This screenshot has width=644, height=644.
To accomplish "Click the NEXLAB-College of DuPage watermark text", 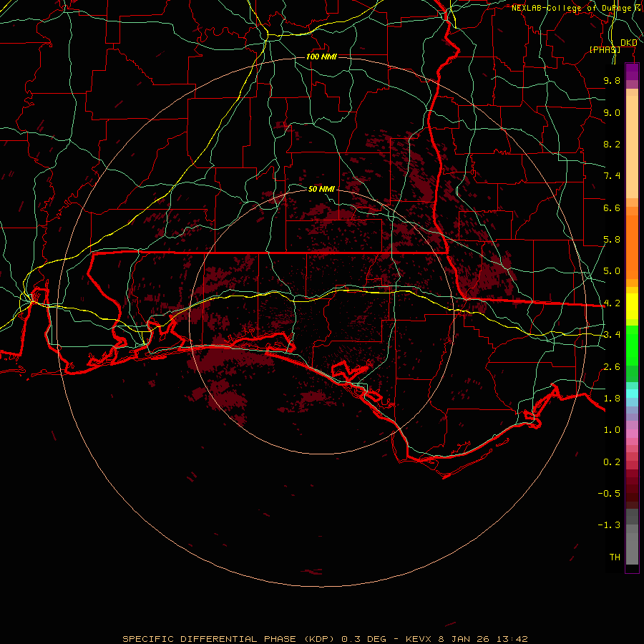I will 574,8.
